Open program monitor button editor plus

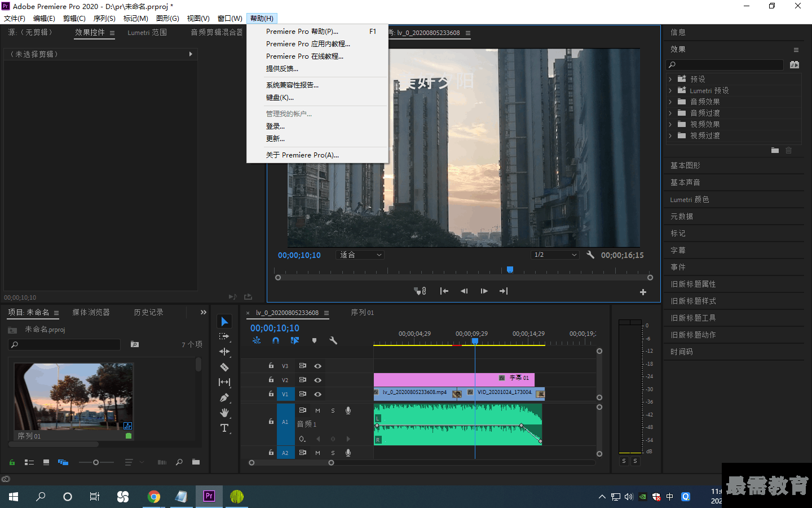[643, 292]
